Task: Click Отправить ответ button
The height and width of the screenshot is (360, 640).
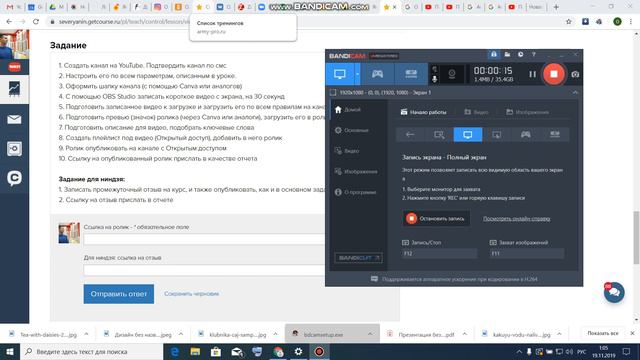Action: (x=119, y=294)
